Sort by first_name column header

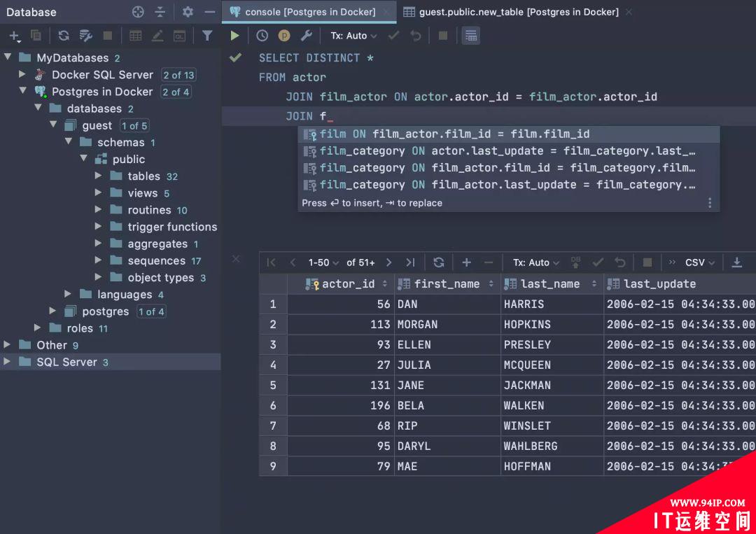tap(447, 284)
